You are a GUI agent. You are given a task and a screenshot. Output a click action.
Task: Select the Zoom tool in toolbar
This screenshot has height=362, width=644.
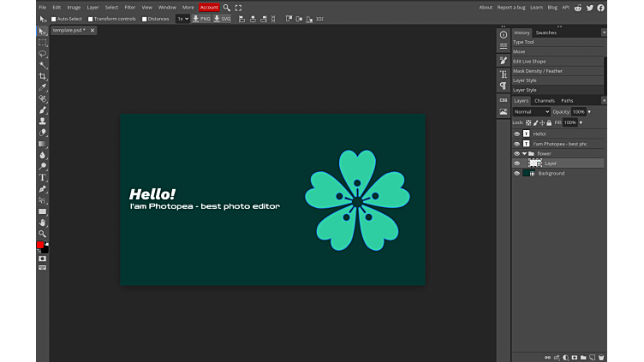pyautogui.click(x=43, y=234)
